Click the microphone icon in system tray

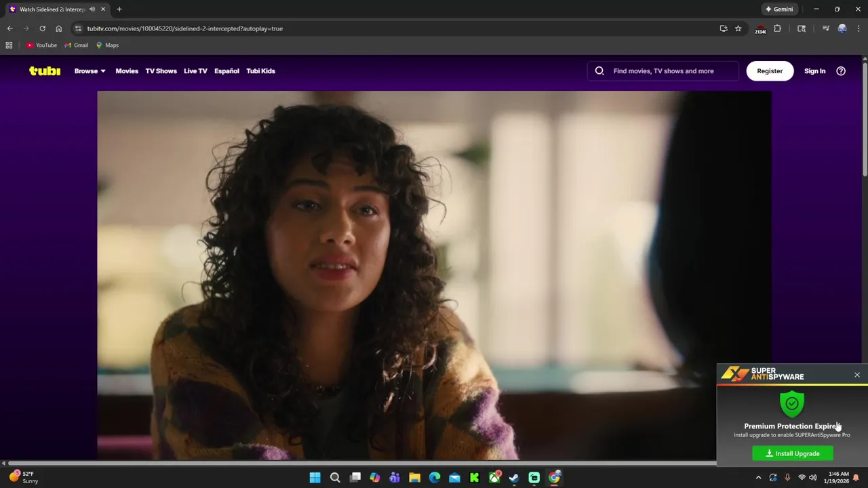click(x=787, y=478)
